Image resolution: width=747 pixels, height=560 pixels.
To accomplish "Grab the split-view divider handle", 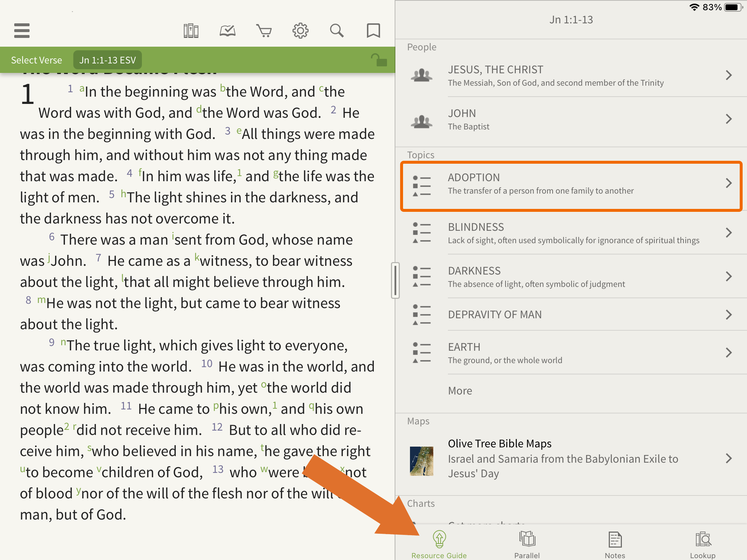I will click(x=395, y=280).
